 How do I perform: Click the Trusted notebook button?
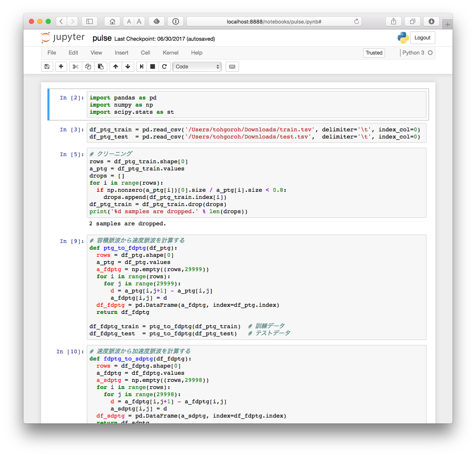(x=374, y=53)
